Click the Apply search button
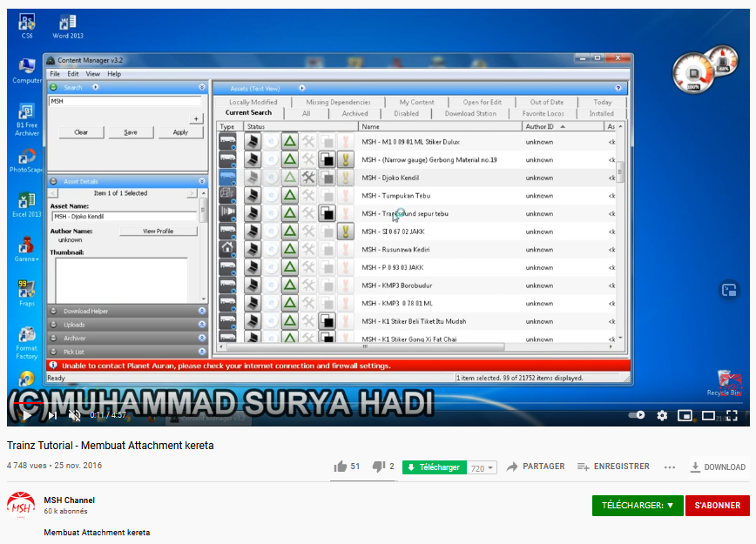This screenshot has height=544, width=756. 180,132
